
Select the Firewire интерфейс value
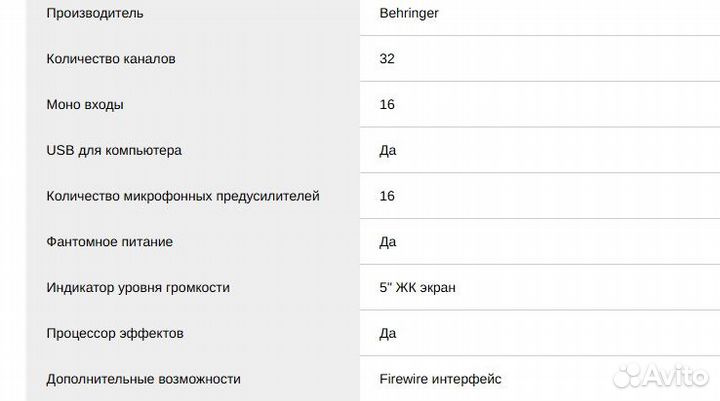tap(441, 379)
